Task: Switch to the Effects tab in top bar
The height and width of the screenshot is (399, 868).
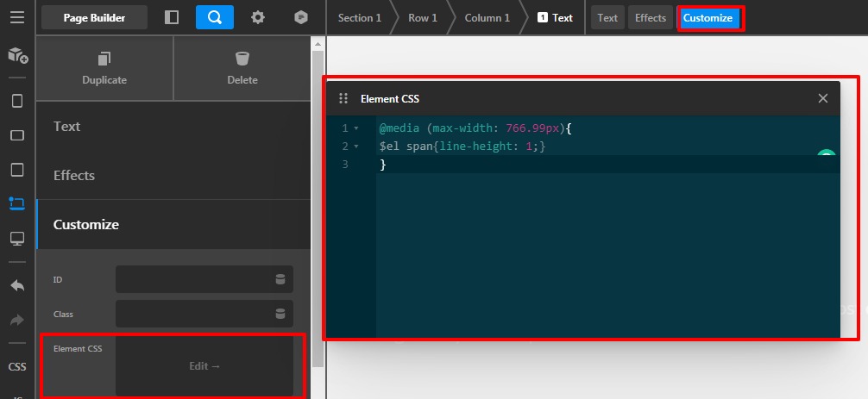Action: (x=651, y=17)
